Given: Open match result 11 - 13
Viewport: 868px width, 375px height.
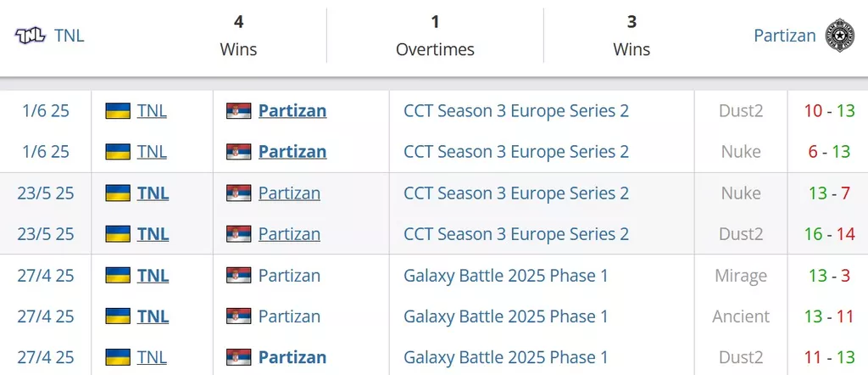Looking at the screenshot, I should (x=829, y=357).
